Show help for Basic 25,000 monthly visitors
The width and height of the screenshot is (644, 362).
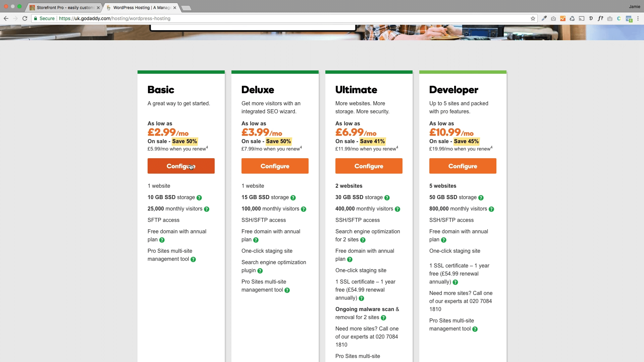tap(207, 209)
